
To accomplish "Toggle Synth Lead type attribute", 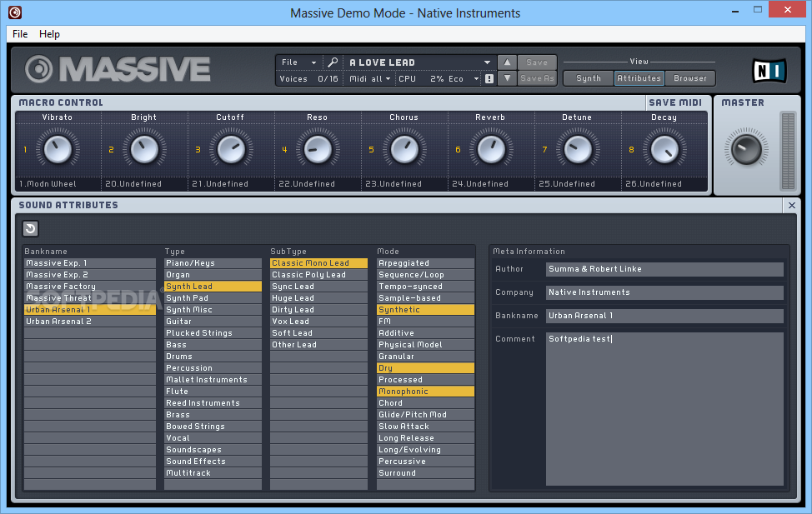I will pyautogui.click(x=213, y=287).
